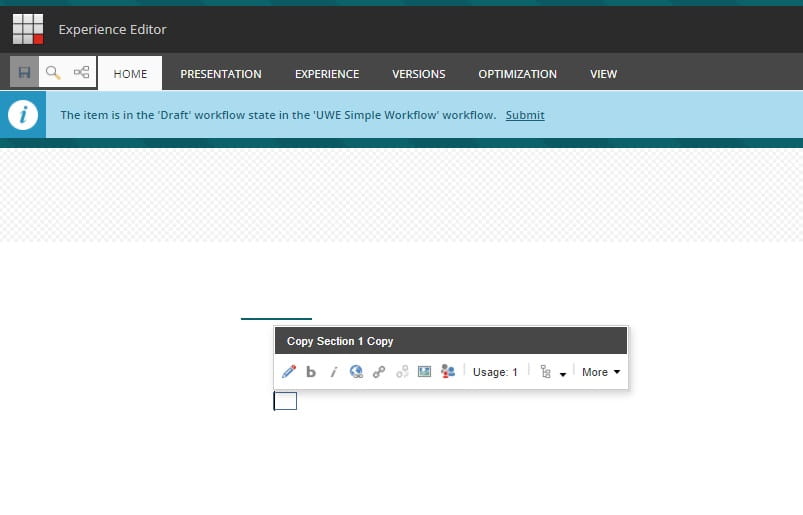803x515 pixels.
Task: Click the Submit workflow link
Action: [525, 115]
